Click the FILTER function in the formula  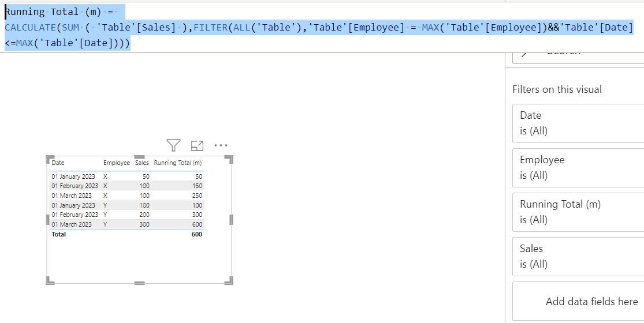pos(210,28)
